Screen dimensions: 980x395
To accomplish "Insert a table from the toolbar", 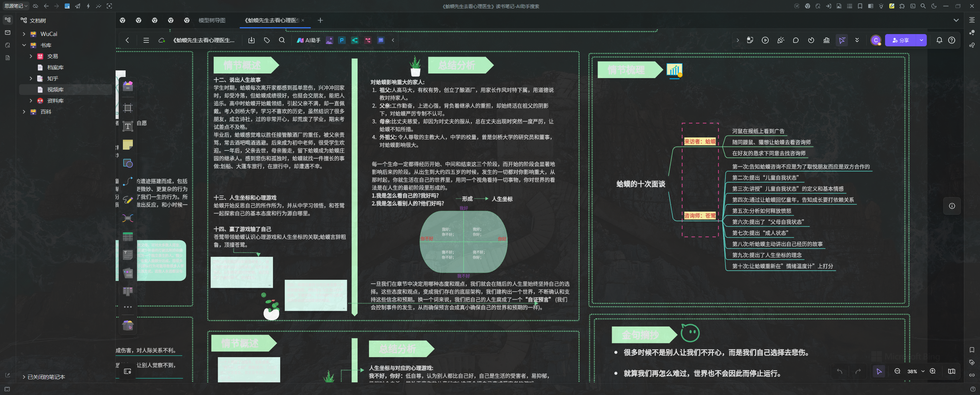I will [128, 237].
